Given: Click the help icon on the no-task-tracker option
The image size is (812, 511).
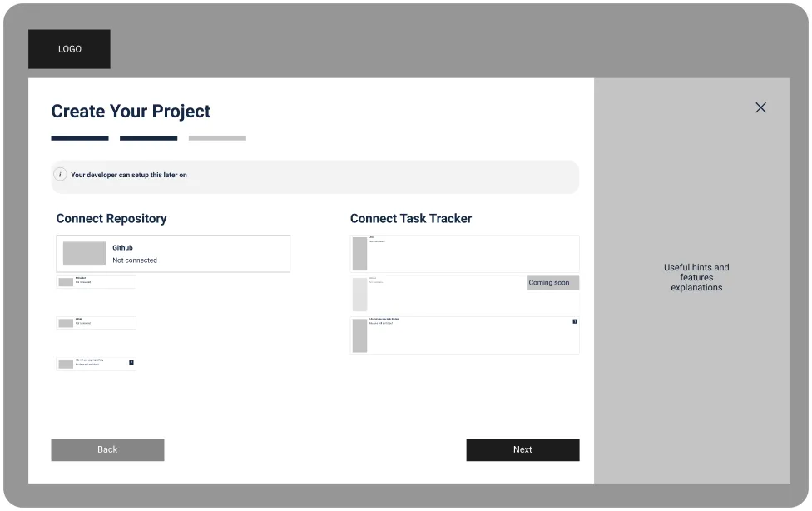Looking at the screenshot, I should tap(574, 321).
